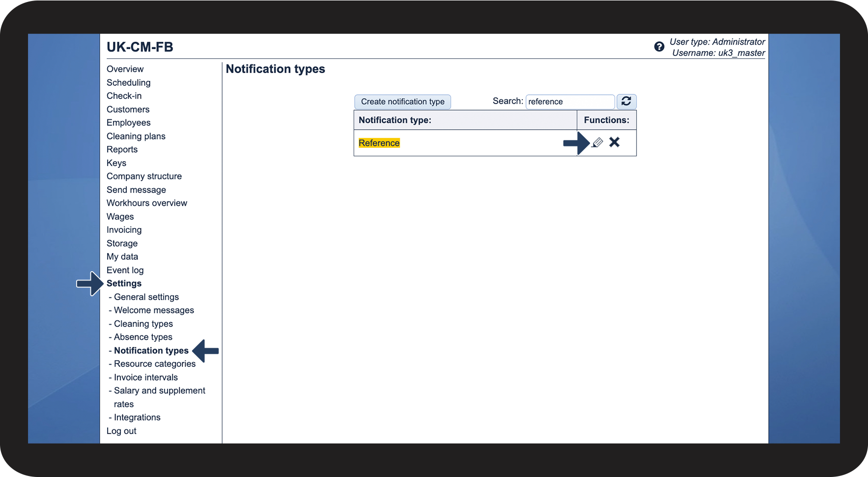868x477 pixels.
Task: Open the Reports page
Action: (122, 149)
